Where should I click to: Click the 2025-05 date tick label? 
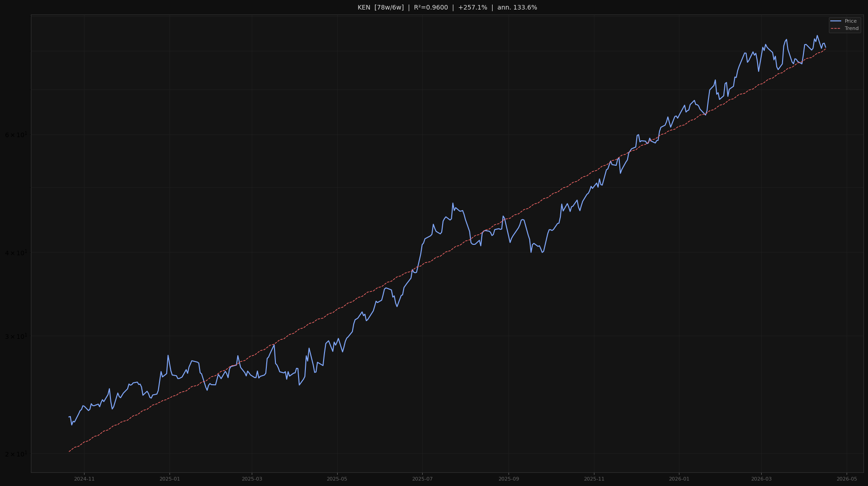[x=337, y=478]
